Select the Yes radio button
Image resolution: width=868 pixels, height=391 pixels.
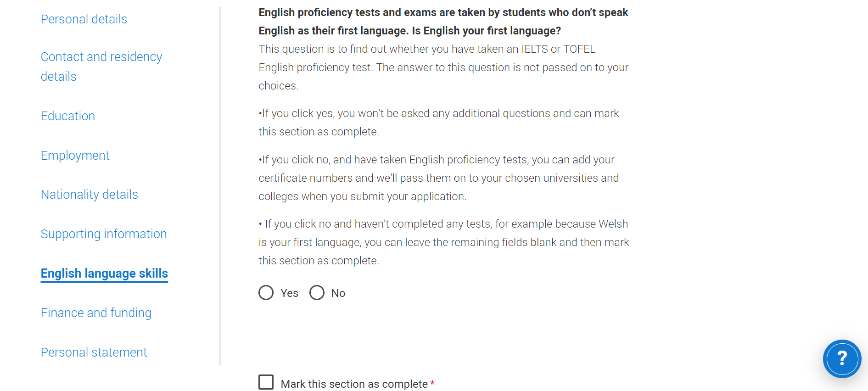coord(266,293)
